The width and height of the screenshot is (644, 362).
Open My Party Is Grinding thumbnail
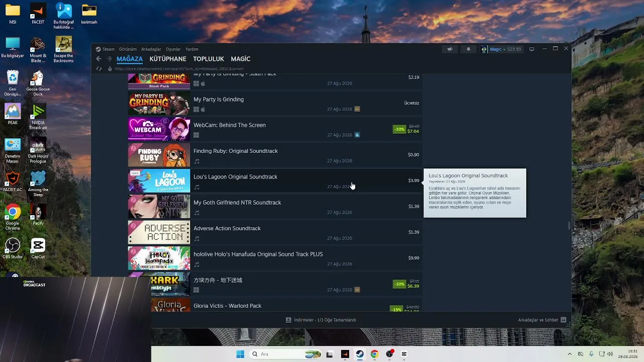click(159, 103)
